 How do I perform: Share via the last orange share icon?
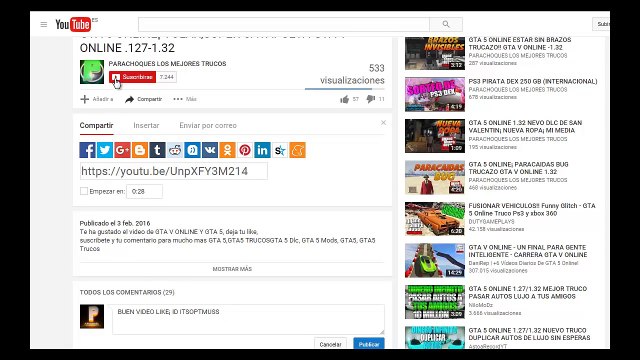(x=298, y=150)
